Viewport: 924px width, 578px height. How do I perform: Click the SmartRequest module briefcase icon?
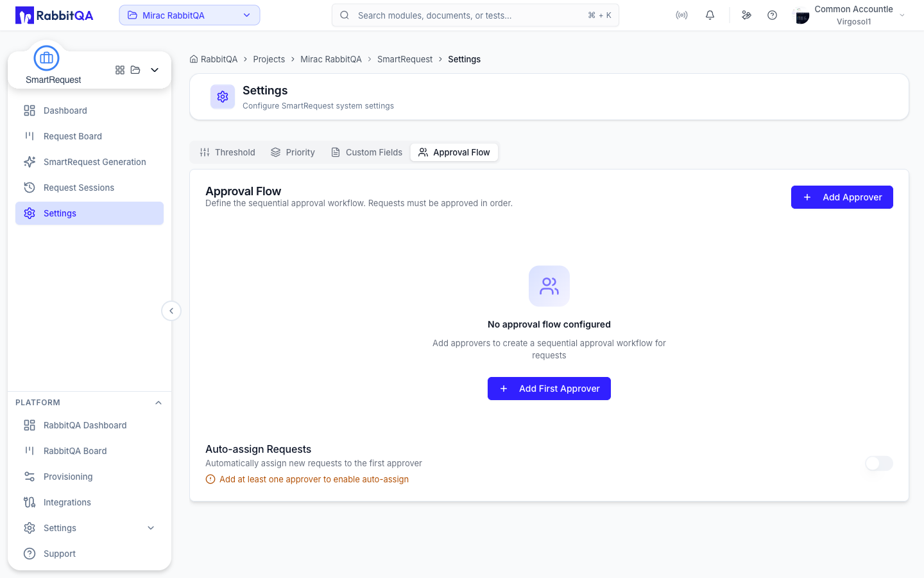[46, 58]
